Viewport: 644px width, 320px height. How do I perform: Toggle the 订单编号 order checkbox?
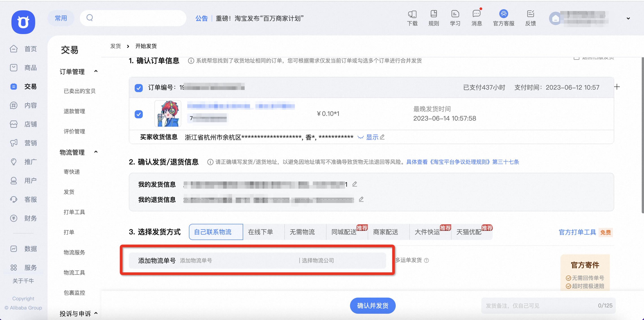coord(139,88)
